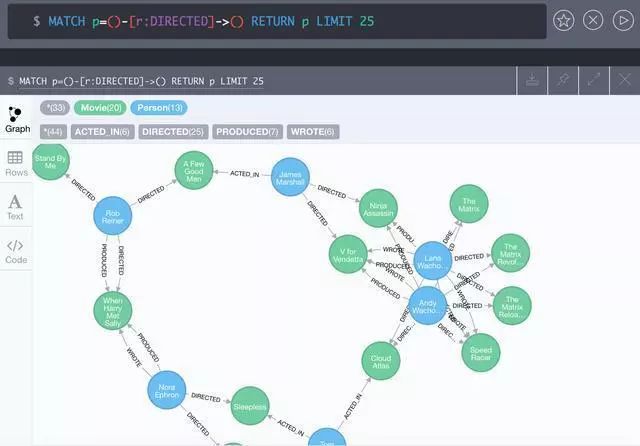This screenshot has width=640, height=446.
Task: Save query to favorites with star icon
Action: 563,20
